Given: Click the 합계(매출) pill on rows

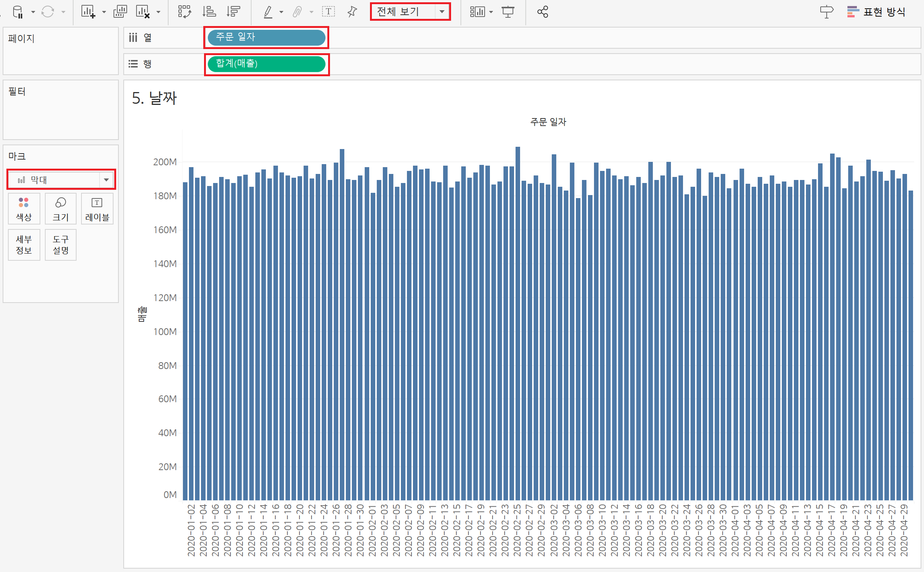Looking at the screenshot, I should click(266, 64).
